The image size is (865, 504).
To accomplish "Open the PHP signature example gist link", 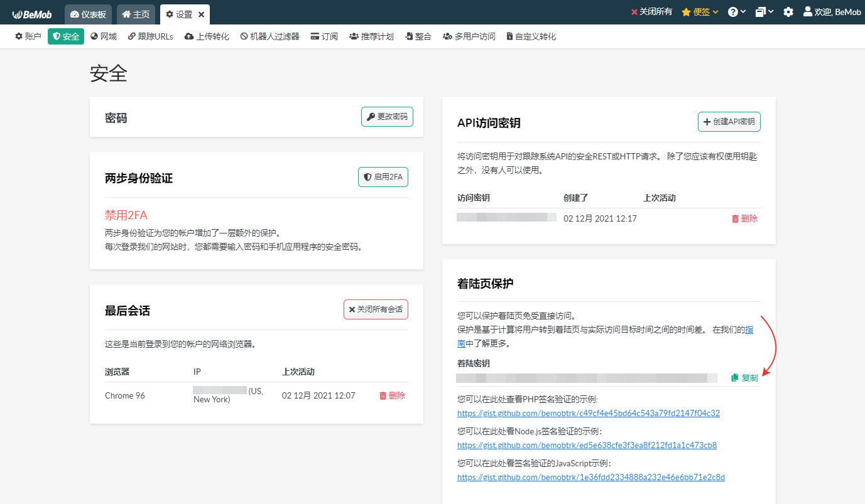I will (x=588, y=413).
